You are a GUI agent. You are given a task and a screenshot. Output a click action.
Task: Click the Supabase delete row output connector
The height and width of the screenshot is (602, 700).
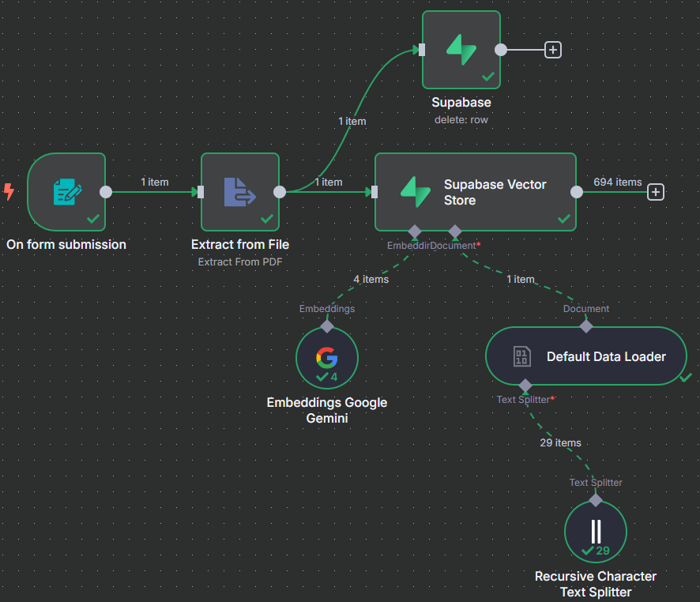500,50
